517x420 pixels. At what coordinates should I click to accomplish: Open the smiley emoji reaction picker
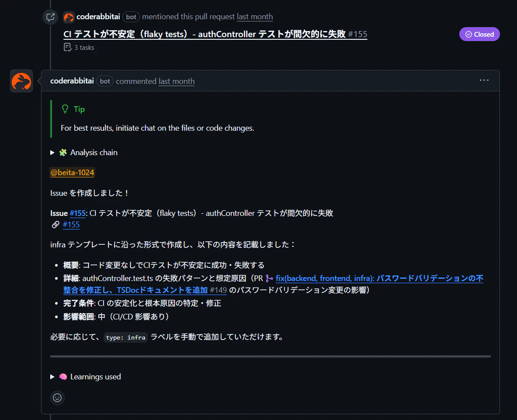(x=57, y=398)
